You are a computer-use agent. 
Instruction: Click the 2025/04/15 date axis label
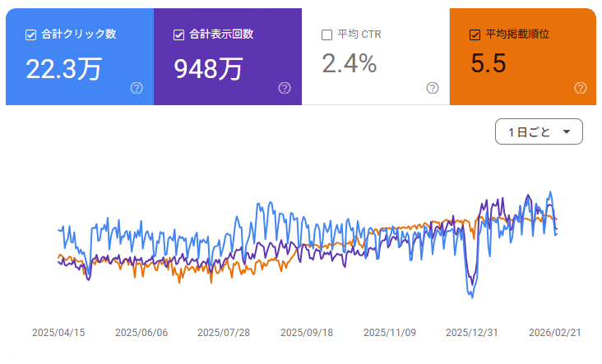[x=58, y=333]
